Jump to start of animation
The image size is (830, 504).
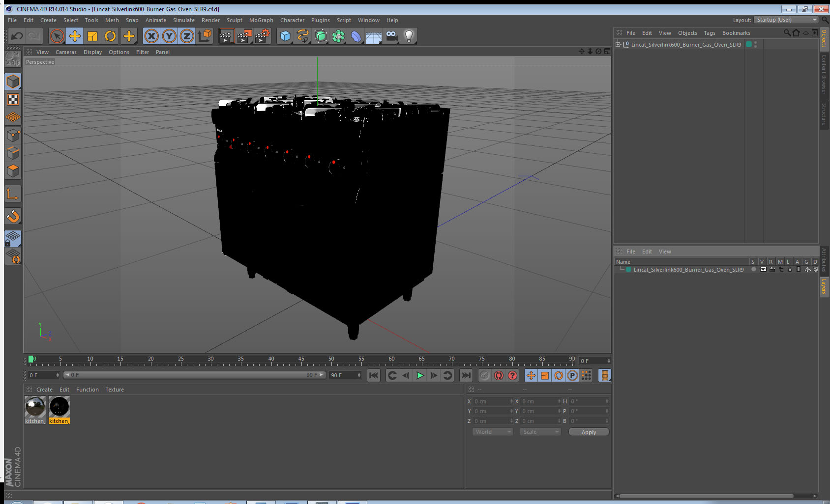coord(374,375)
